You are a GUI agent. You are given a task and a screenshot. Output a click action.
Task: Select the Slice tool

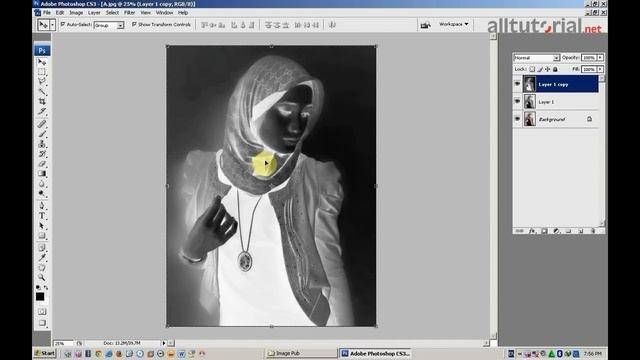(x=42, y=111)
